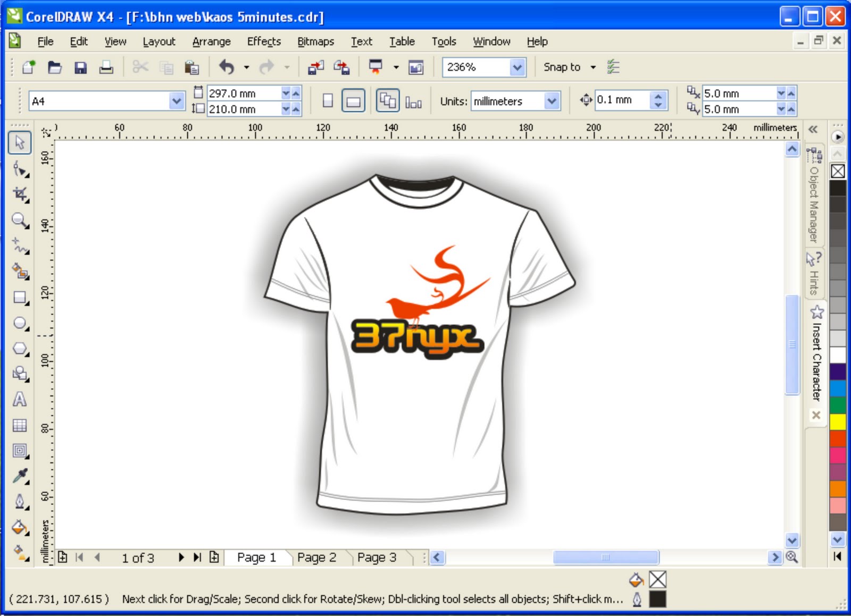The height and width of the screenshot is (616, 851).
Task: Expand the application launcher arrow
Action: pos(396,67)
